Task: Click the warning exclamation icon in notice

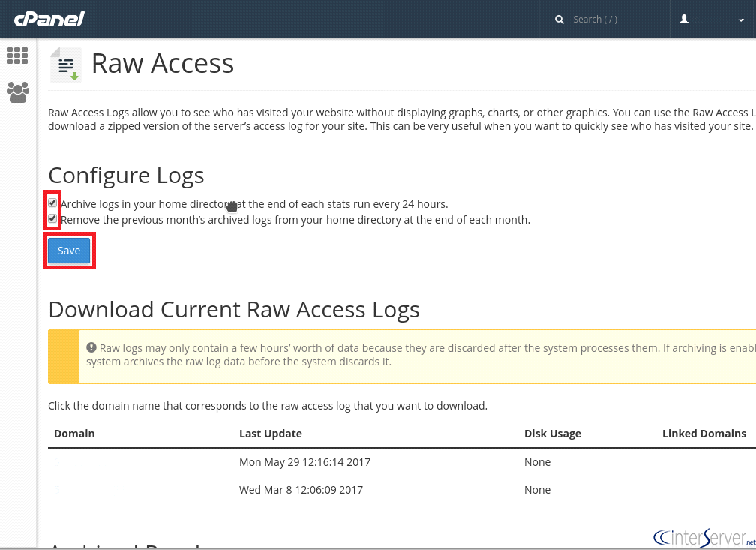Action: coord(91,347)
